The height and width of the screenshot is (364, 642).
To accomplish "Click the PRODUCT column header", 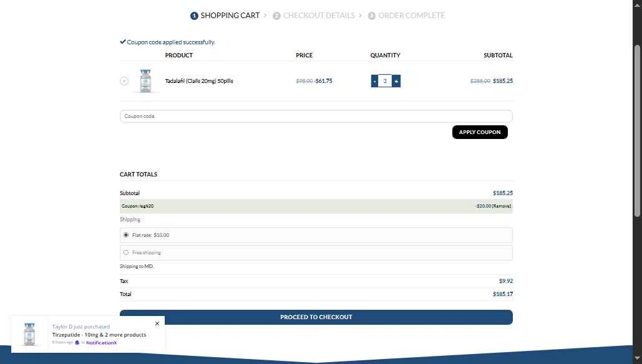I will 179,55.
